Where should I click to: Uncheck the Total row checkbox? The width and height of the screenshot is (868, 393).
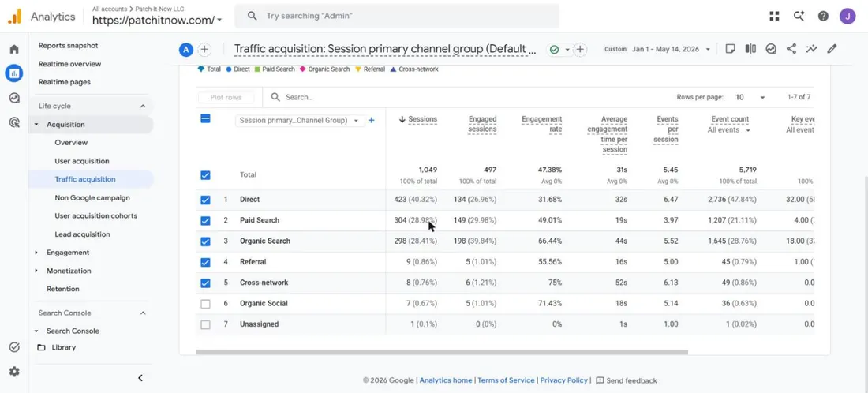click(205, 175)
